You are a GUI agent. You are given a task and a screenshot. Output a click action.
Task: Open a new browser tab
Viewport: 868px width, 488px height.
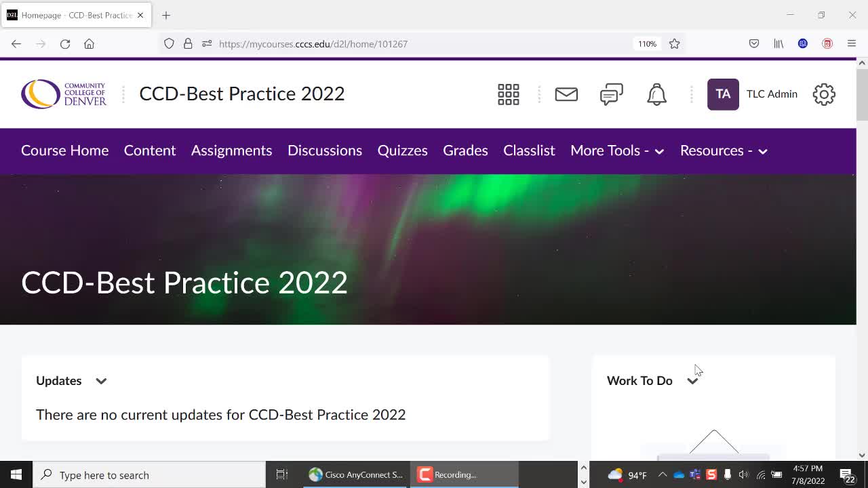(x=166, y=15)
